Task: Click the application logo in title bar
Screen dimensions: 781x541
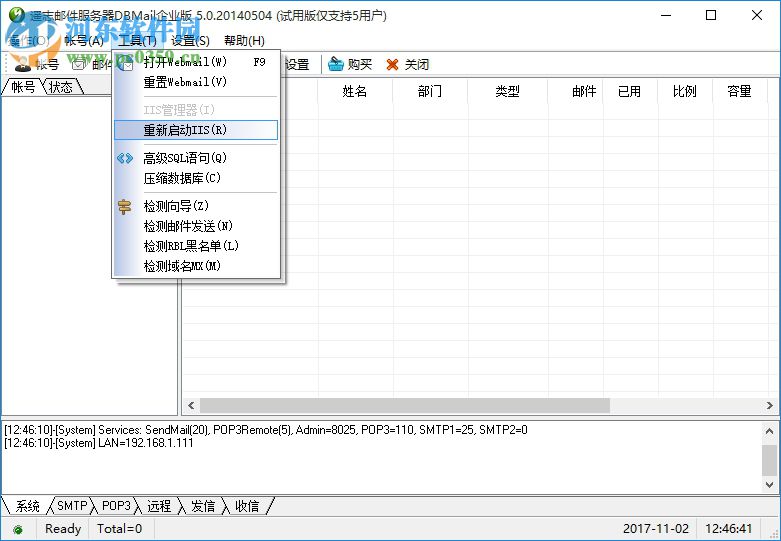Action: pos(16,14)
